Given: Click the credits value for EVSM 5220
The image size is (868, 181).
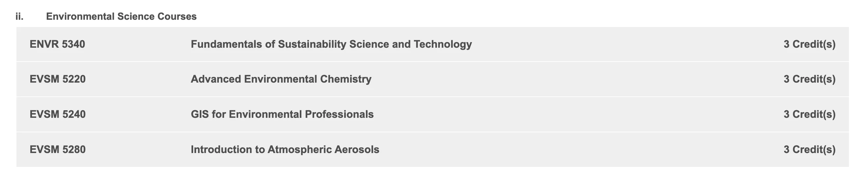Looking at the screenshot, I should (809, 79).
